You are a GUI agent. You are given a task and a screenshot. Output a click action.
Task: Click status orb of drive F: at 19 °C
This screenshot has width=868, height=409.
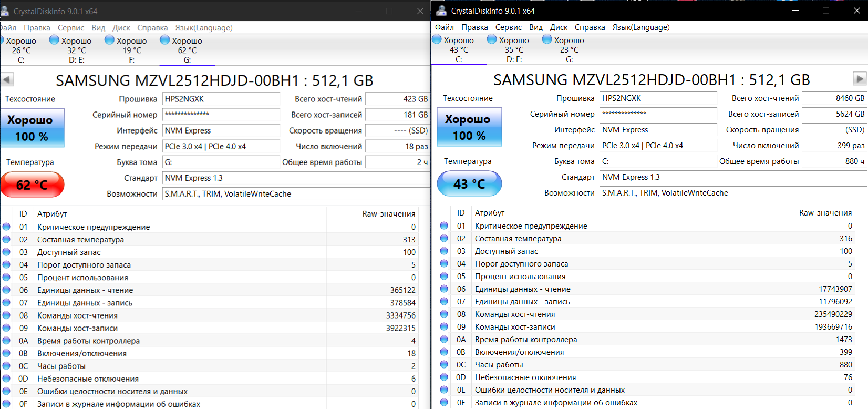(x=109, y=40)
